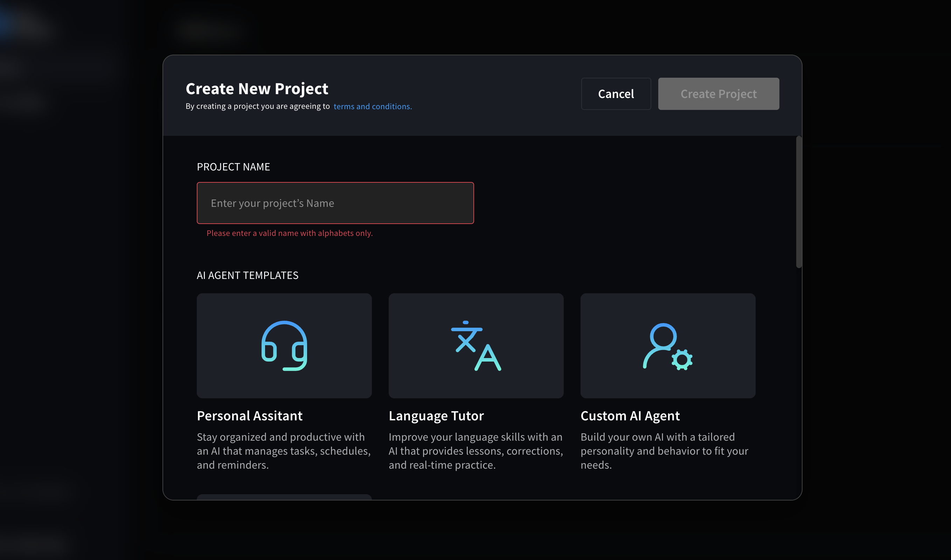Open the terms and conditions link
Image resolution: width=951 pixels, height=560 pixels.
click(373, 106)
